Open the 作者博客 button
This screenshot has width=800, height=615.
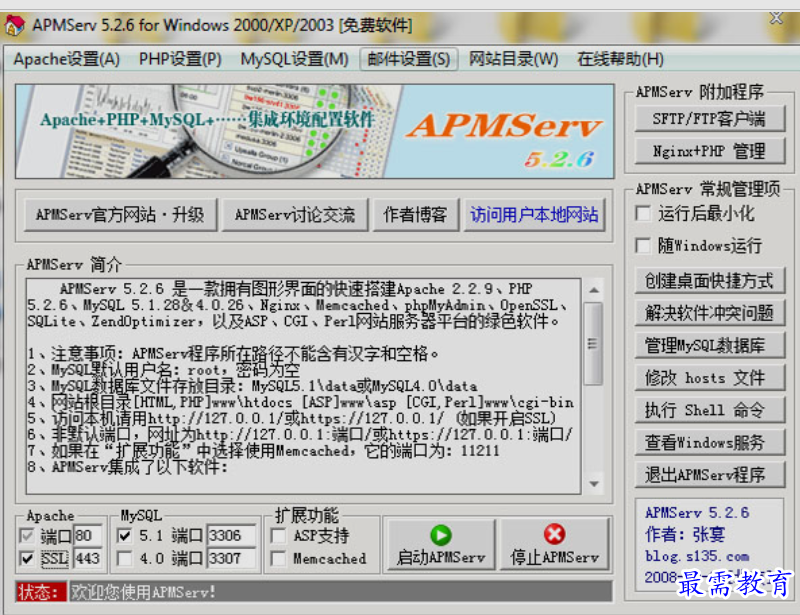[x=415, y=214]
